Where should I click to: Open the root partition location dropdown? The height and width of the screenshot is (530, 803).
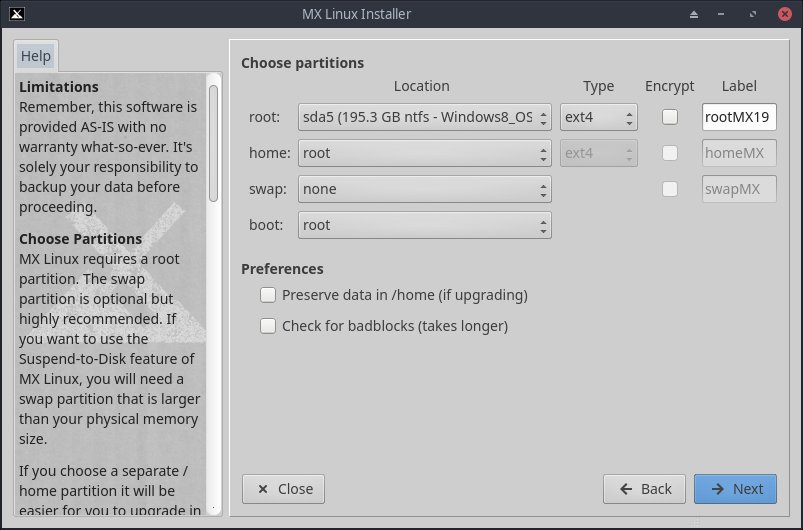point(425,117)
